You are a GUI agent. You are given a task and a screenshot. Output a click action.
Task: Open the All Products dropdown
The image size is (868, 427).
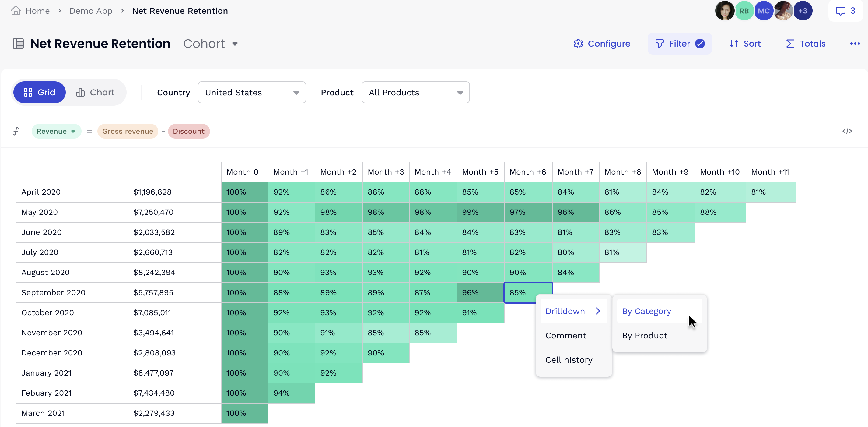click(415, 92)
